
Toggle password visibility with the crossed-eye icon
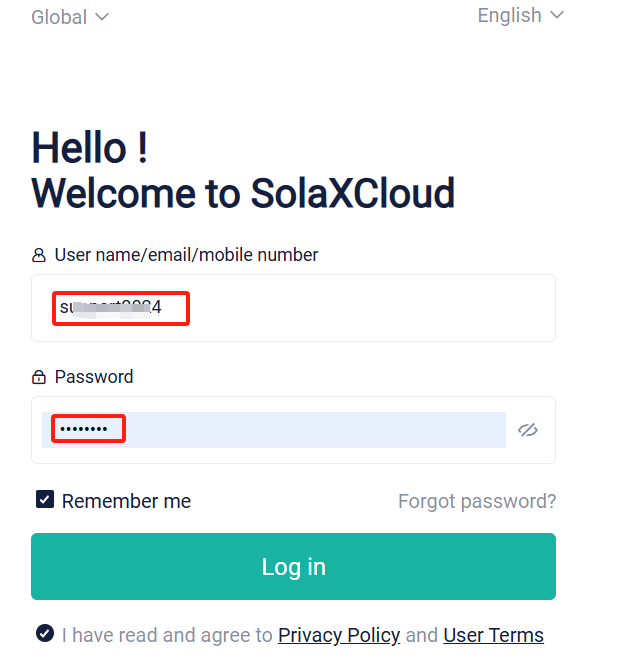528,430
